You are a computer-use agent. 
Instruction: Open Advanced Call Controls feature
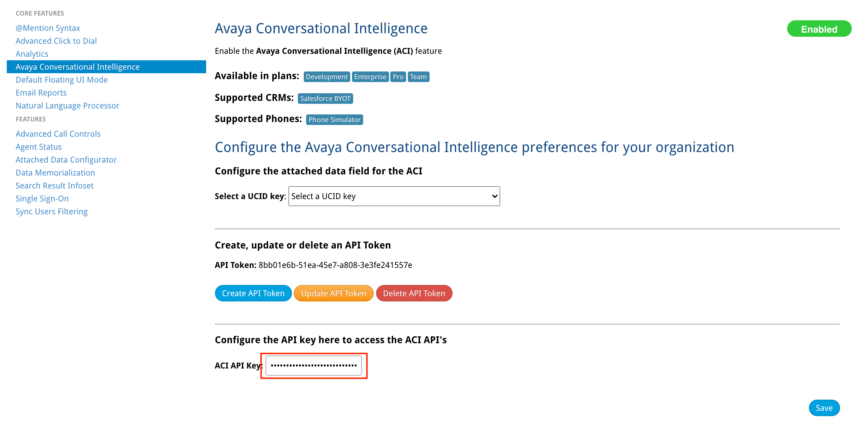tap(58, 134)
